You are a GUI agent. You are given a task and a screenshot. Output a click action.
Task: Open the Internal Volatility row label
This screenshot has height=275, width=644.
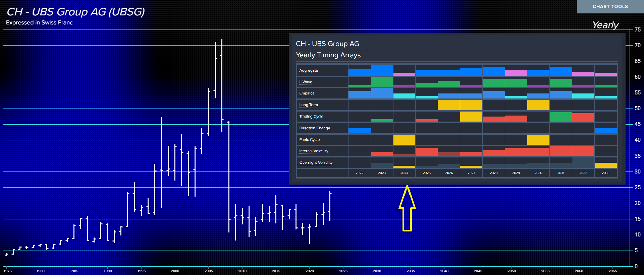point(314,151)
